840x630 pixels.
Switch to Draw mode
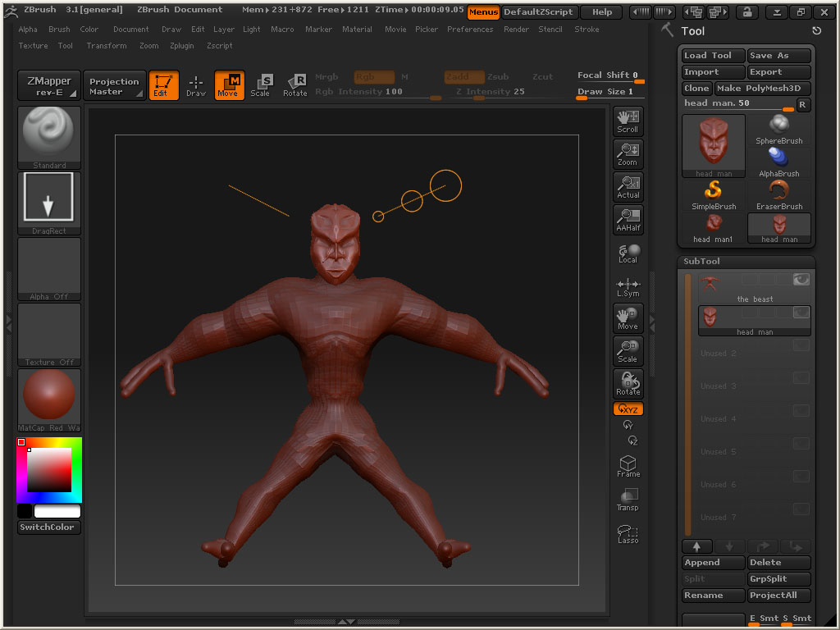pos(196,84)
